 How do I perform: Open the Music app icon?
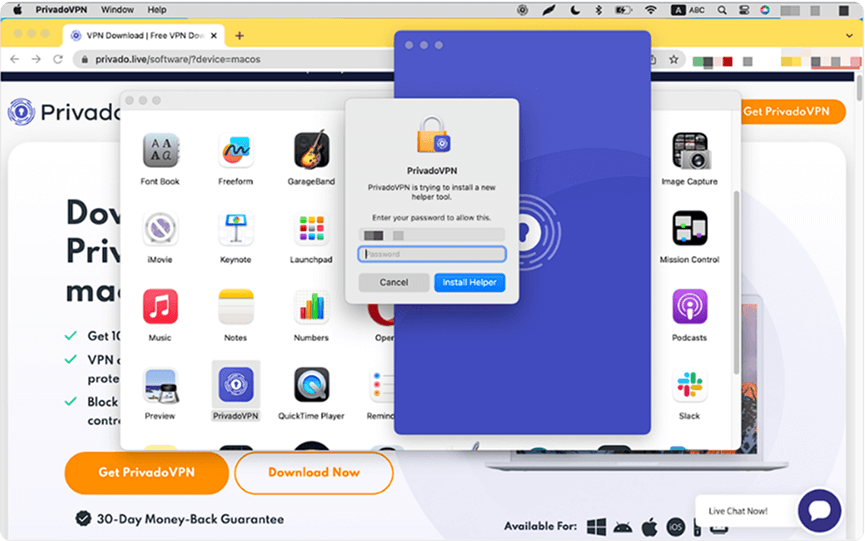[x=160, y=306]
